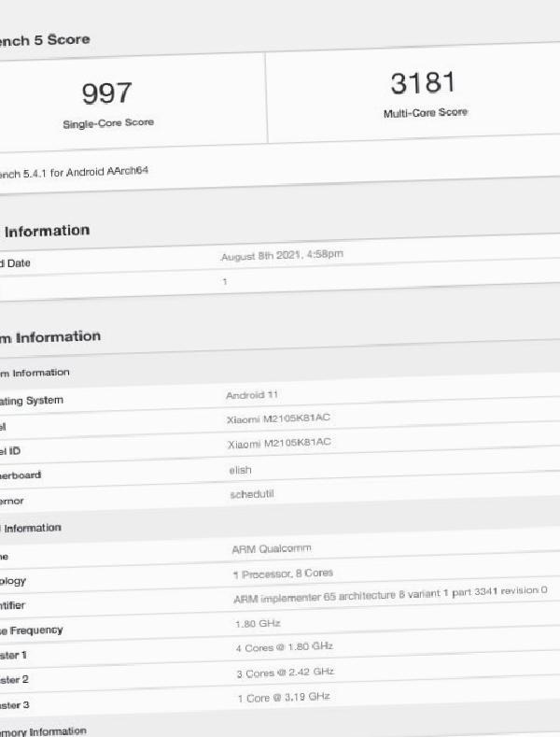Click the Upload Date row label
This screenshot has width=560, height=737.
point(15,263)
